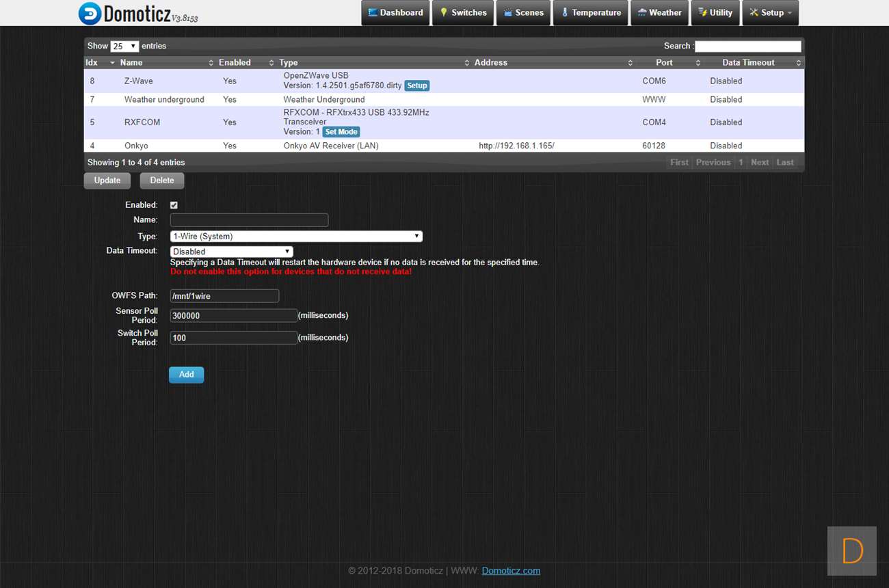The image size is (889, 588).
Task: Open the Weather section
Action: tap(659, 13)
